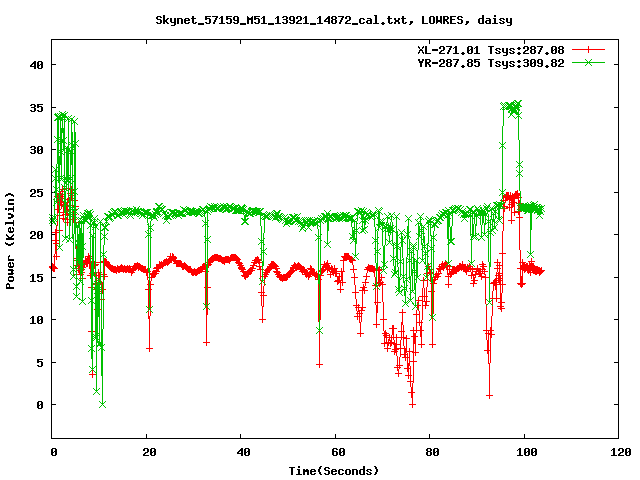Click the green legend line sample
Screen dimensions: 640x480
point(588,62)
